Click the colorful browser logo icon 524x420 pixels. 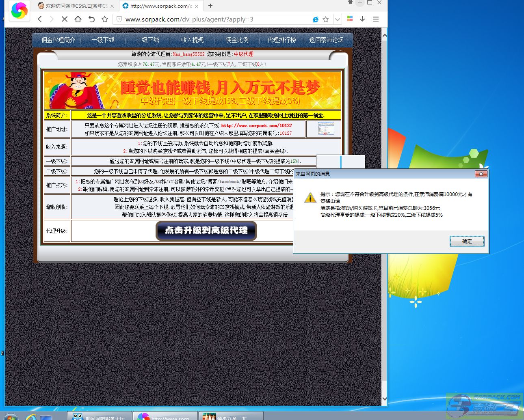[x=19, y=10]
